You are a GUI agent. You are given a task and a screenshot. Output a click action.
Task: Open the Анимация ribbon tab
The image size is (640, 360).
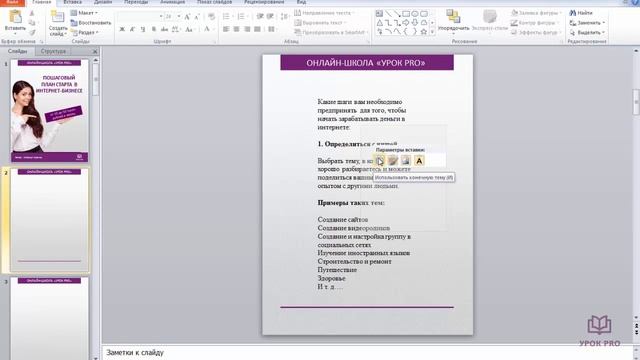pyautogui.click(x=172, y=2)
